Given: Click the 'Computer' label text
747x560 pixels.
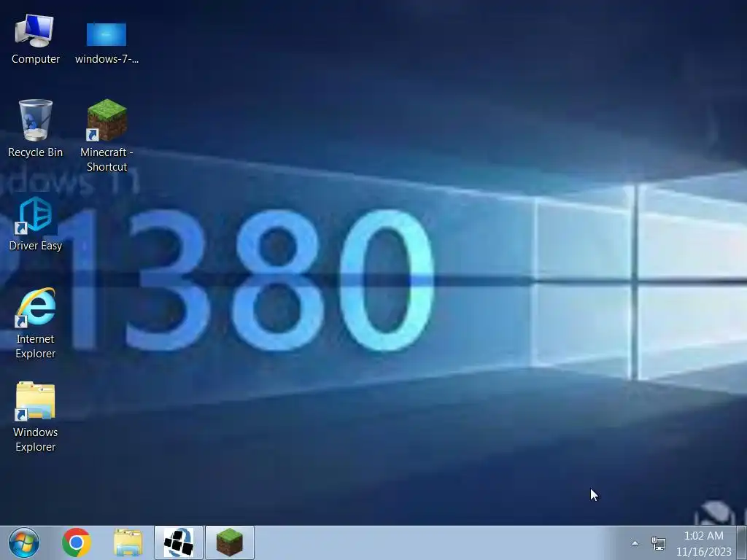Looking at the screenshot, I should (36, 59).
